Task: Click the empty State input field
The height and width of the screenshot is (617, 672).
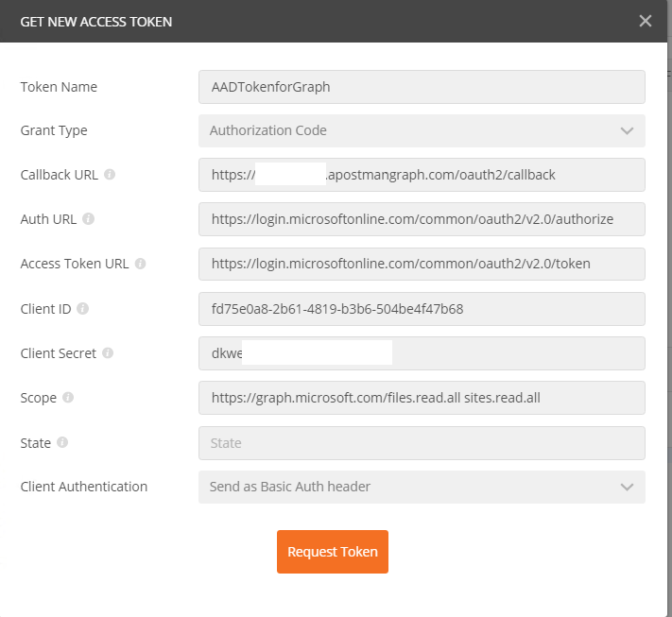Action: [x=422, y=442]
